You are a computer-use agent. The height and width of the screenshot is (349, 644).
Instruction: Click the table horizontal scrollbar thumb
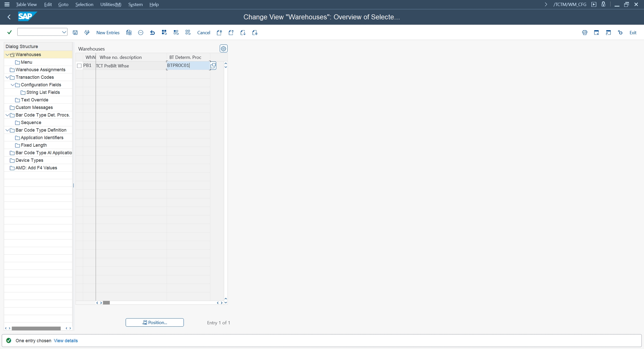[x=106, y=303]
